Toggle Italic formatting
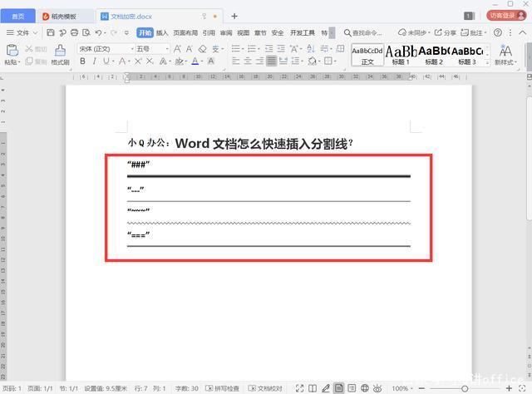This screenshot has width=532, height=394. click(x=94, y=61)
